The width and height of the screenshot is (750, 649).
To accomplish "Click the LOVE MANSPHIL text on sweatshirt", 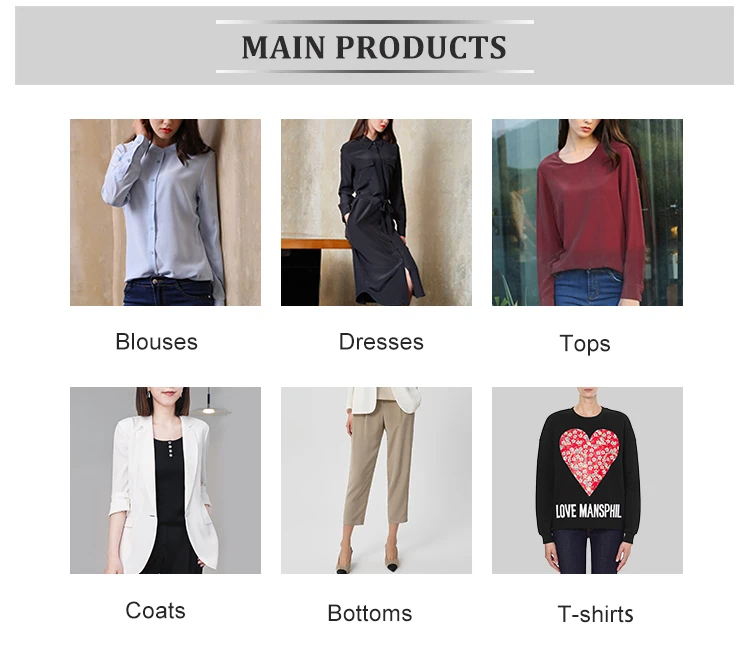I will [x=588, y=511].
